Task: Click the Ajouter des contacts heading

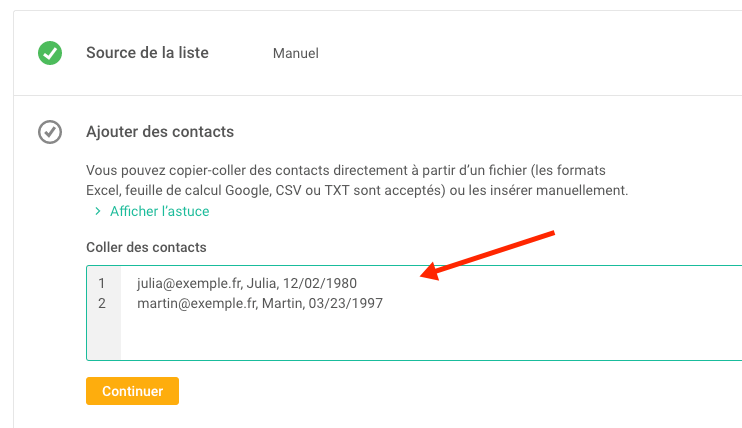Action: (160, 132)
